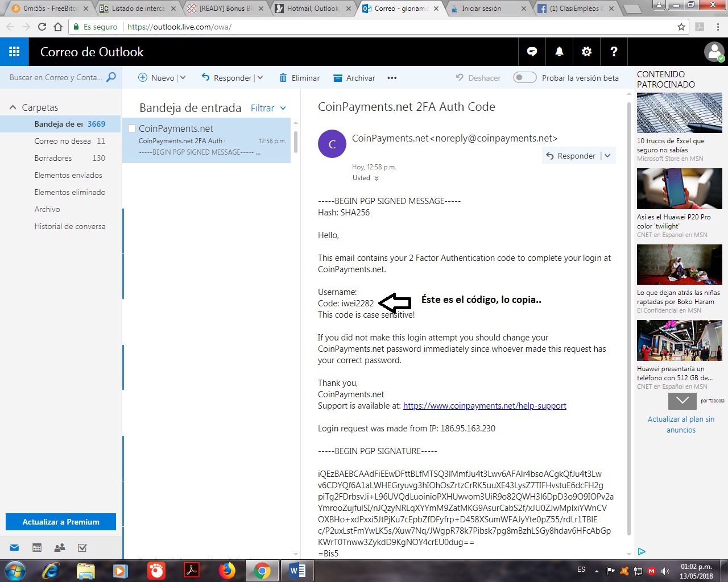Open the Mail view icon at bottom
Screen dimensions: 728x582
[14, 548]
